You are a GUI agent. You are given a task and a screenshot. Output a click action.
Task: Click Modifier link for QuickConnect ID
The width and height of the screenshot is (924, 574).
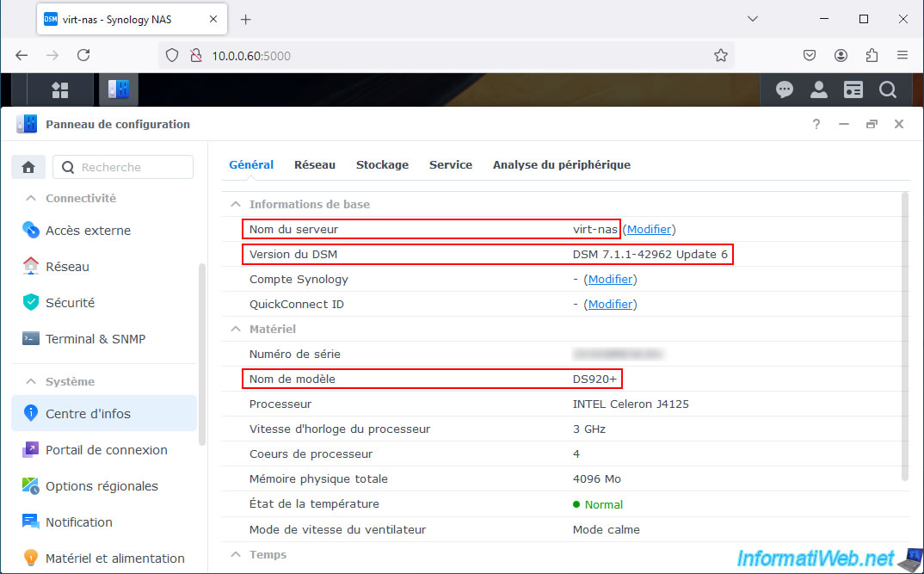pyautogui.click(x=610, y=304)
